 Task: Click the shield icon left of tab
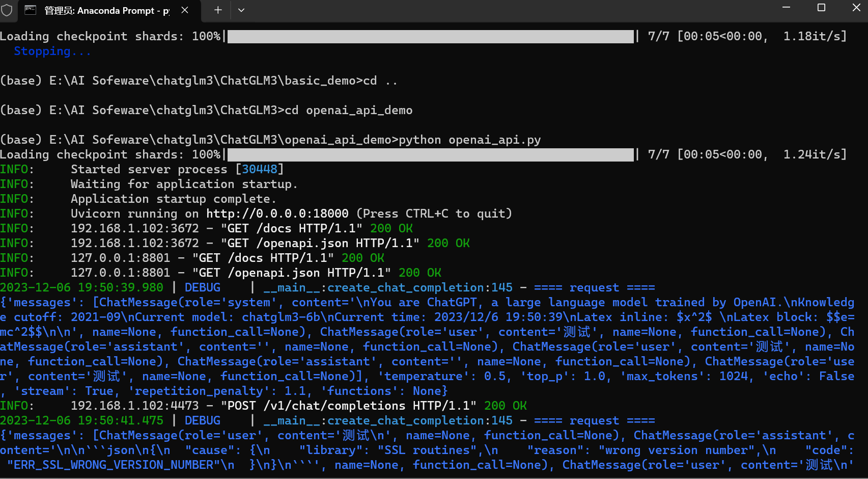(7, 10)
